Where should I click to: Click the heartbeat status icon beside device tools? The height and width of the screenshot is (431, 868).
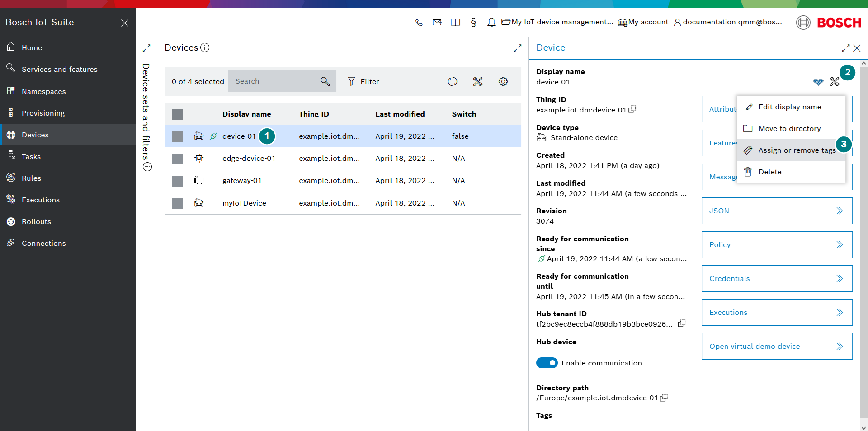(818, 82)
